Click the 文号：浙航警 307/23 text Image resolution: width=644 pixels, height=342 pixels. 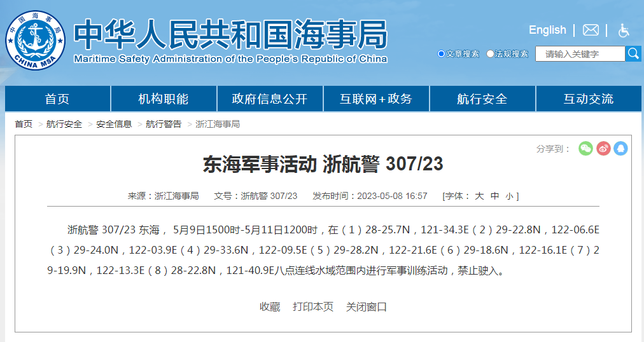pyautogui.click(x=255, y=196)
